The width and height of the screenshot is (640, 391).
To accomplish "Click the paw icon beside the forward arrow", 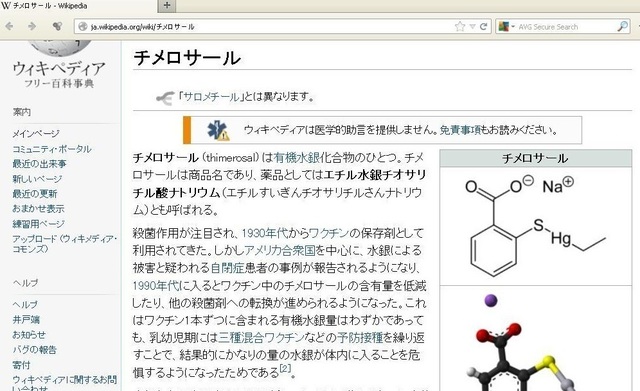I will [57, 27].
